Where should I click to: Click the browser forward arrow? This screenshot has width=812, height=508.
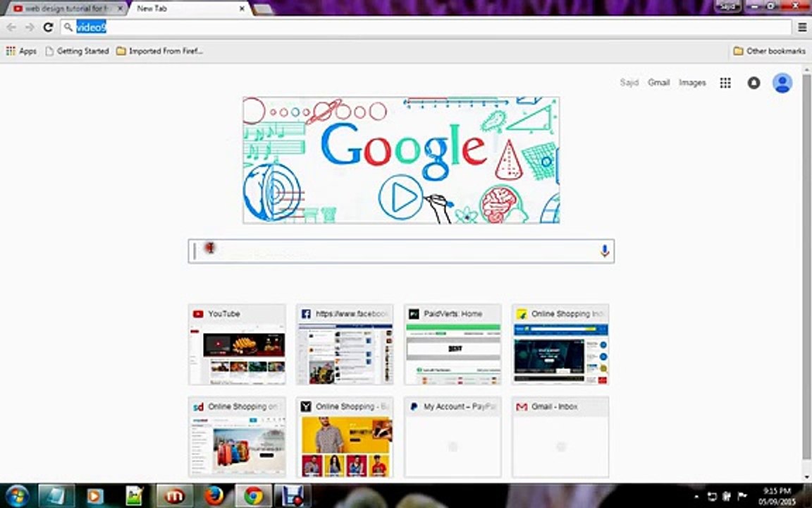pyautogui.click(x=30, y=28)
